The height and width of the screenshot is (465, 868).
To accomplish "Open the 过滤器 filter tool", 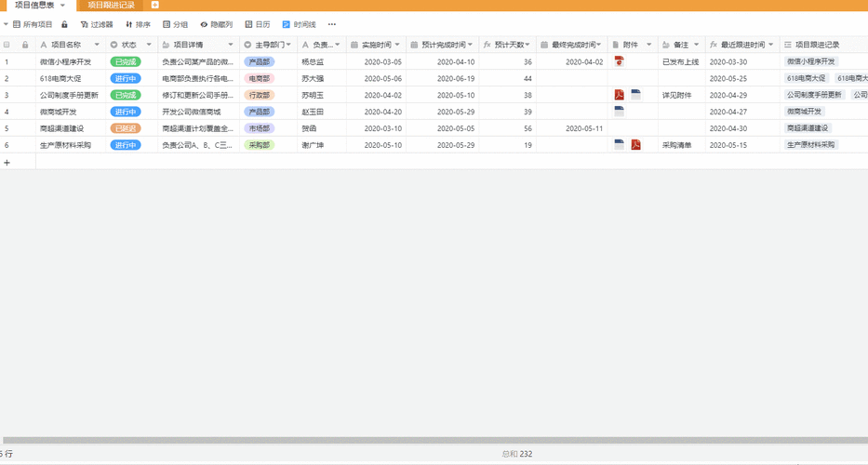I will (x=97, y=24).
